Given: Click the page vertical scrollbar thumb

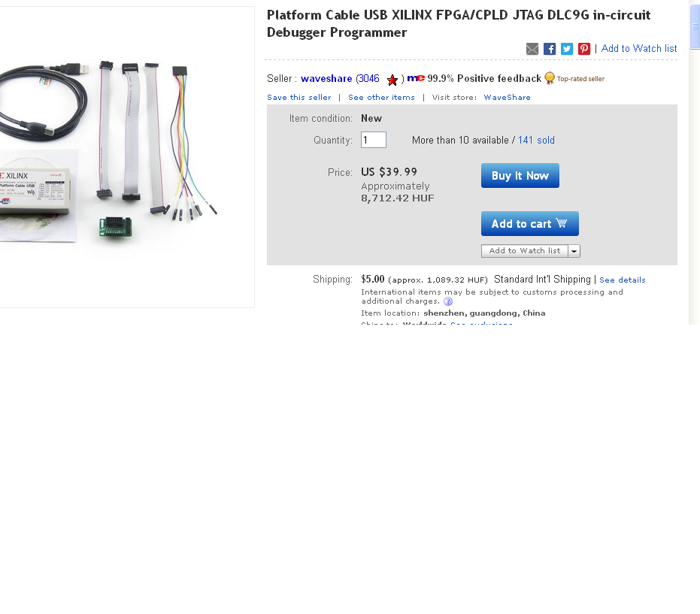Looking at the screenshot, I should tap(695, 25).
